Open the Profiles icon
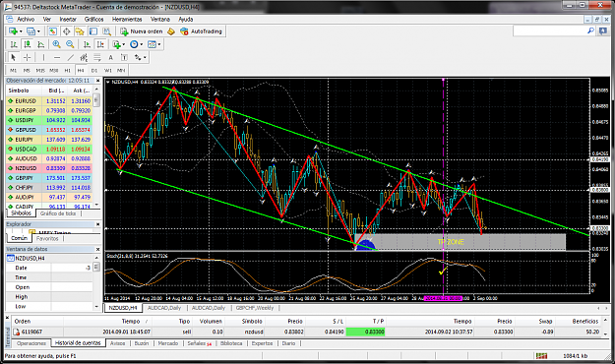Viewport: 615px width, 364px height. (x=31, y=30)
